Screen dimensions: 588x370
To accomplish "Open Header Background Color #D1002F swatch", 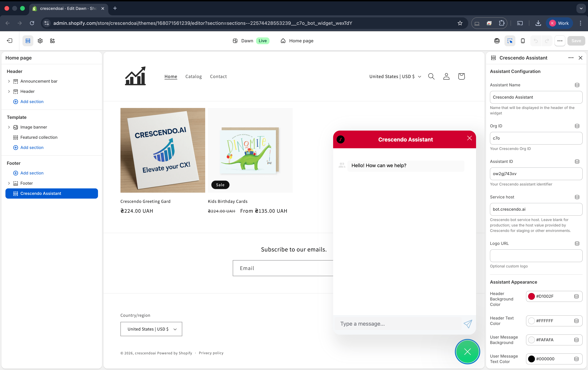I will [x=531, y=296].
